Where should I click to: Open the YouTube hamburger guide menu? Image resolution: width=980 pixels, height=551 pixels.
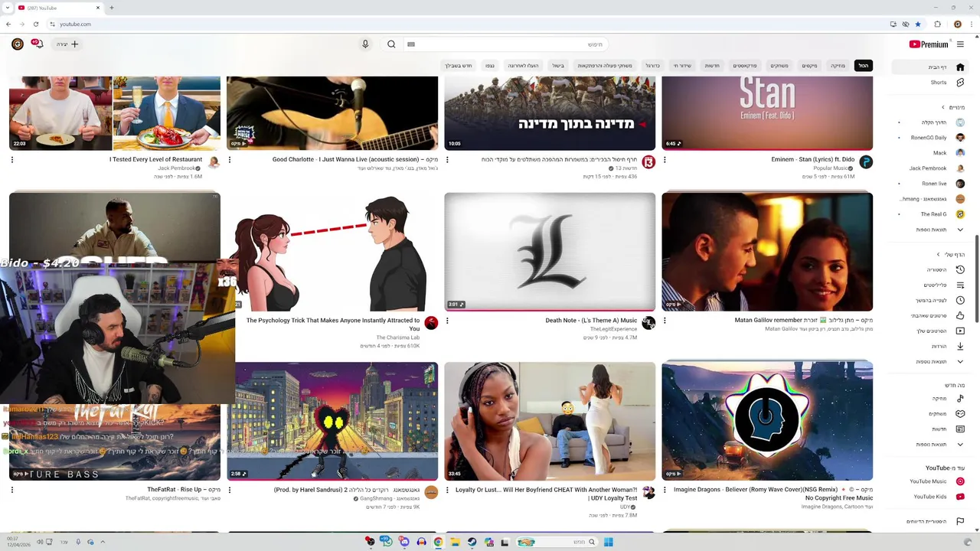960,44
